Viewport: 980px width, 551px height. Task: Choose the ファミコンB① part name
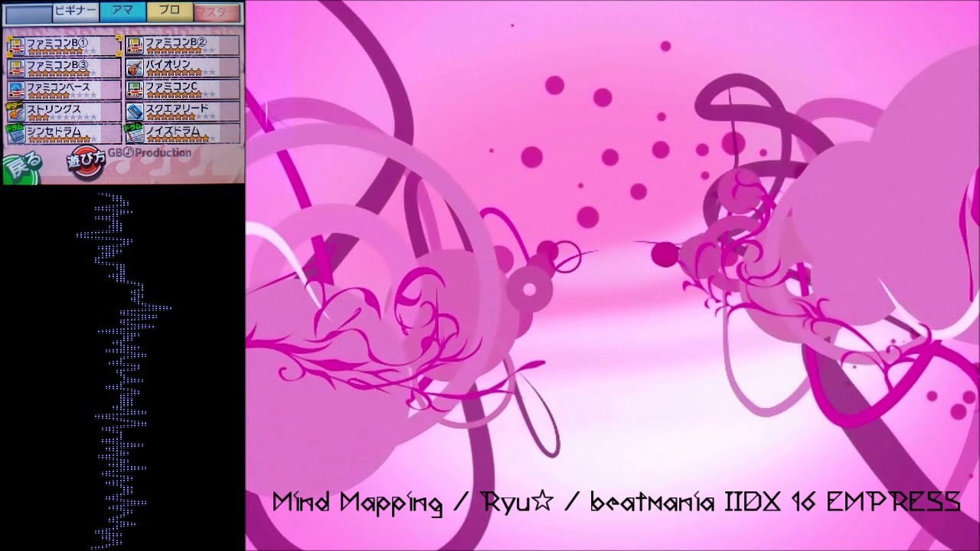[x=57, y=43]
